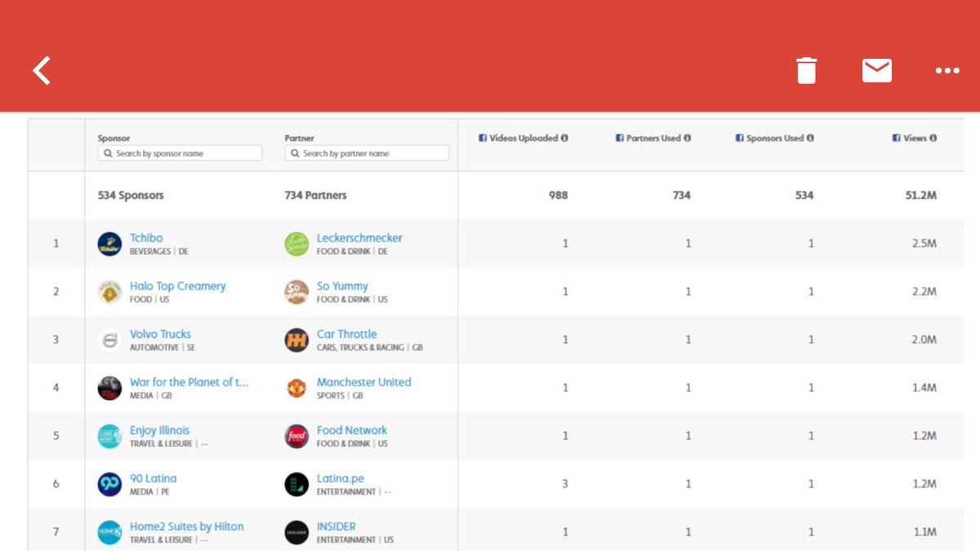Open the Halo Top Creamery link

(177, 286)
